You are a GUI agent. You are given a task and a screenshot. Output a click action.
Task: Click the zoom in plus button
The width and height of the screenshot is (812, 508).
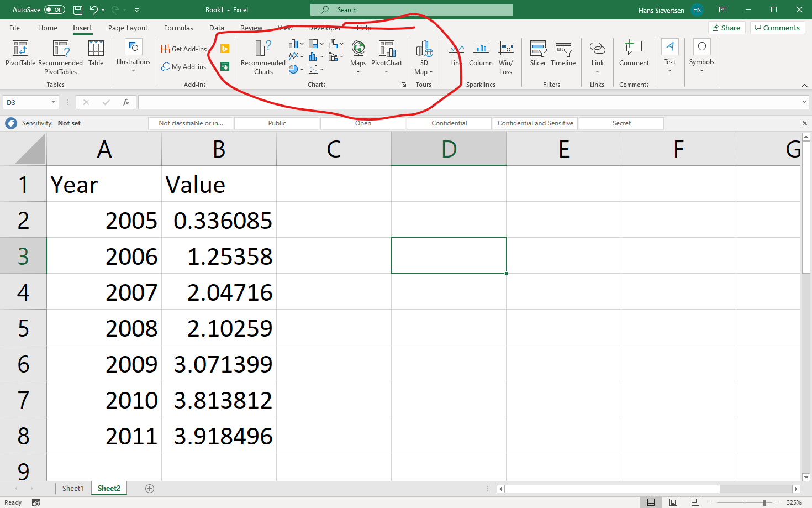[x=777, y=502]
